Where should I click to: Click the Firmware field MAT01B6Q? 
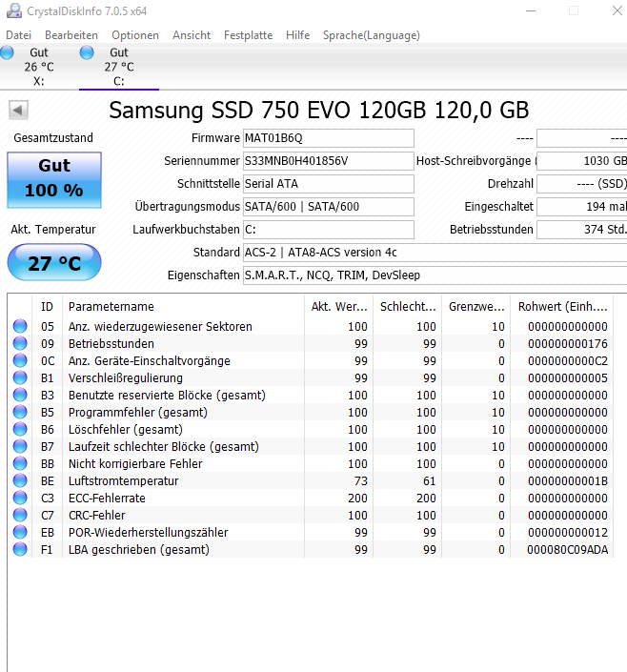point(329,138)
